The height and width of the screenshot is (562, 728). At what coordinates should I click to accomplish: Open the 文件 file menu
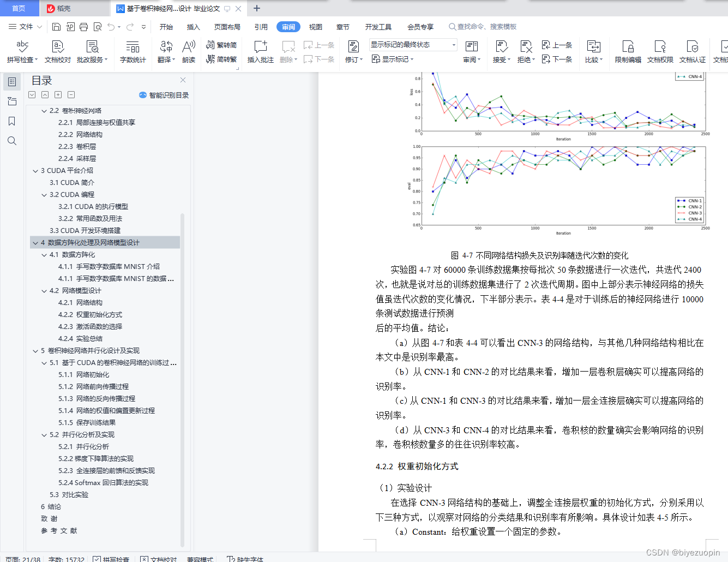click(x=25, y=27)
